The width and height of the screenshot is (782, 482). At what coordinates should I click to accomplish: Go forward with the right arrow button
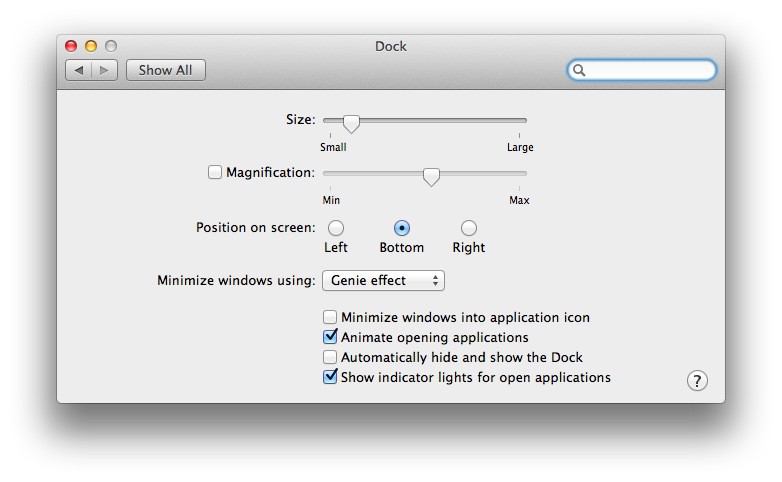(x=106, y=70)
